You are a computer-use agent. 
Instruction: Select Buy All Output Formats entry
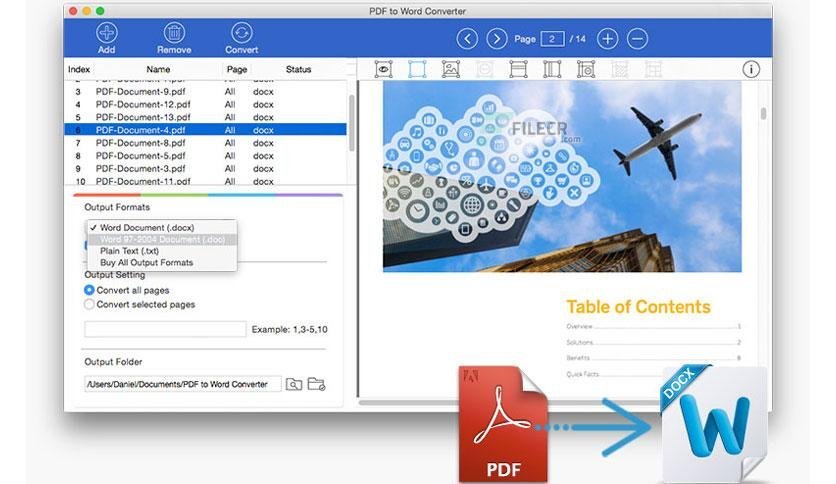pos(162,263)
